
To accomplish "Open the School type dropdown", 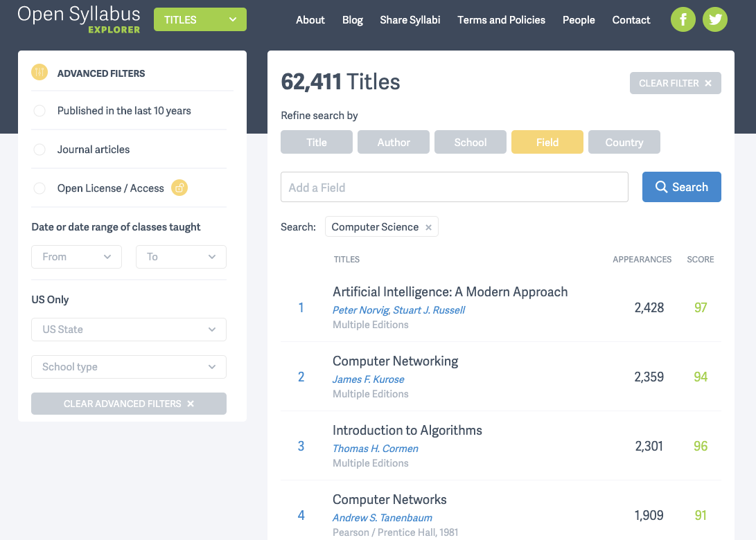I will (x=129, y=367).
